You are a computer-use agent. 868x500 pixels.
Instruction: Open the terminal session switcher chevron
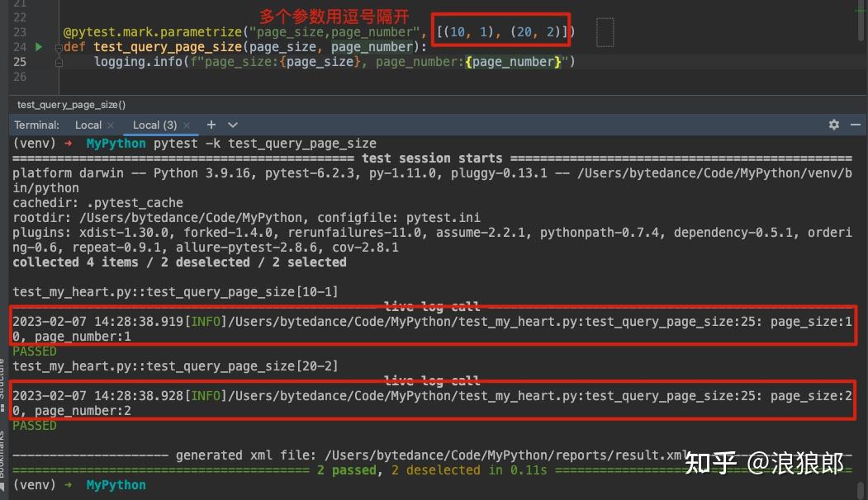(x=232, y=125)
